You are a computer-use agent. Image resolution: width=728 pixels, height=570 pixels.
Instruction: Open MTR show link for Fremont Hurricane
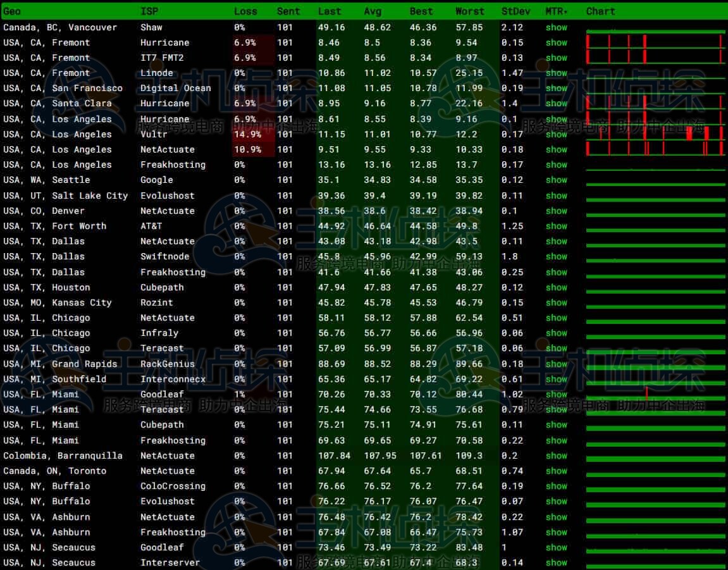(556, 42)
